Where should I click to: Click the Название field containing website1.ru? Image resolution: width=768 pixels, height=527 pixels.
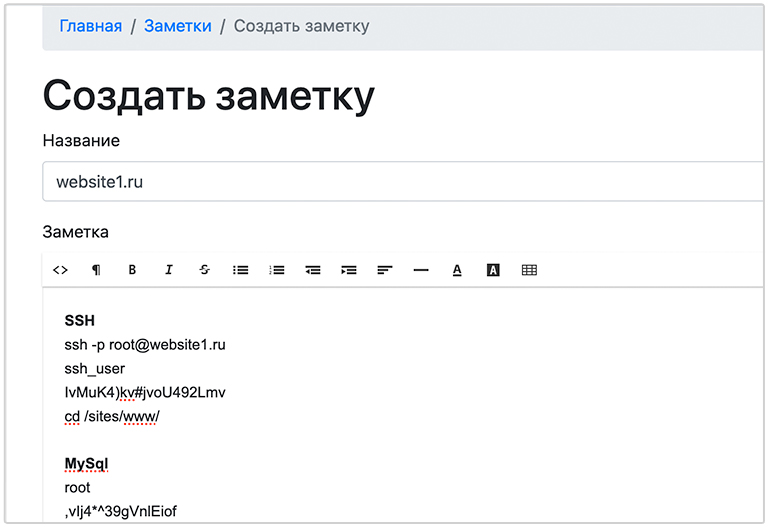(x=400, y=182)
